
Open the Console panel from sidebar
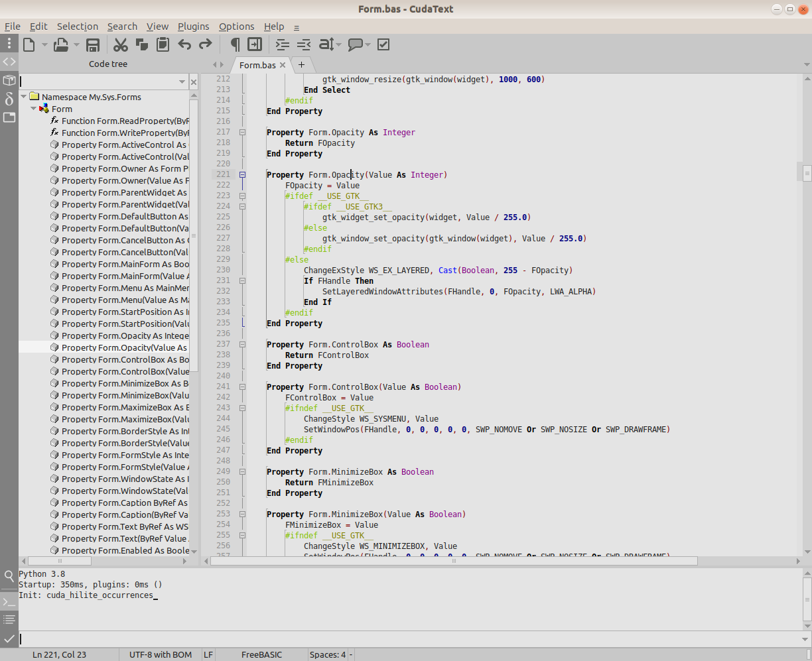pos(9,602)
